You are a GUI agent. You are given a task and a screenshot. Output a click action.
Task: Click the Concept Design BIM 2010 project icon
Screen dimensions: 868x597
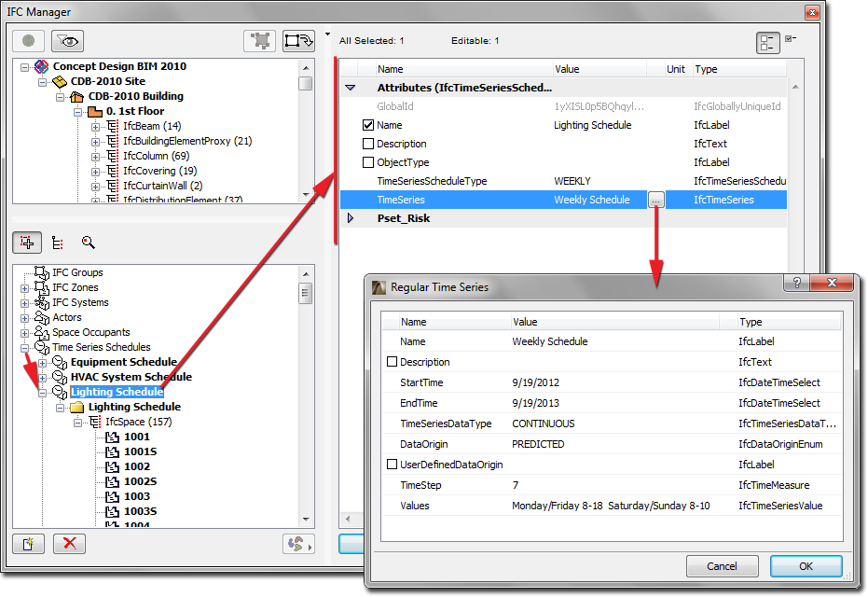[42, 66]
